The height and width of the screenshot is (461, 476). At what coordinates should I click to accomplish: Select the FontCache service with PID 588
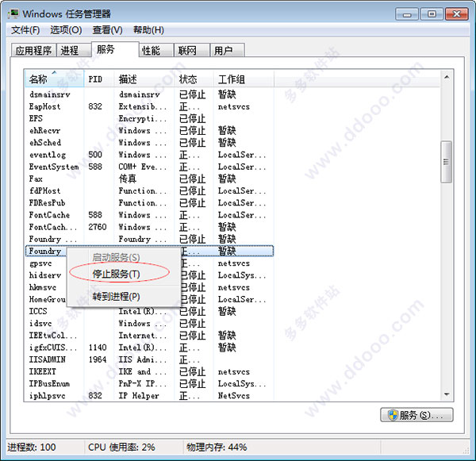click(149, 215)
